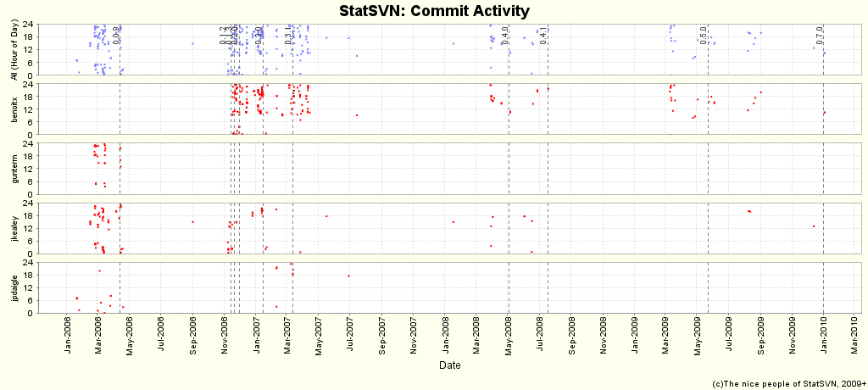
Task: Click the StatSVN copyright notice text
Action: coord(789,383)
